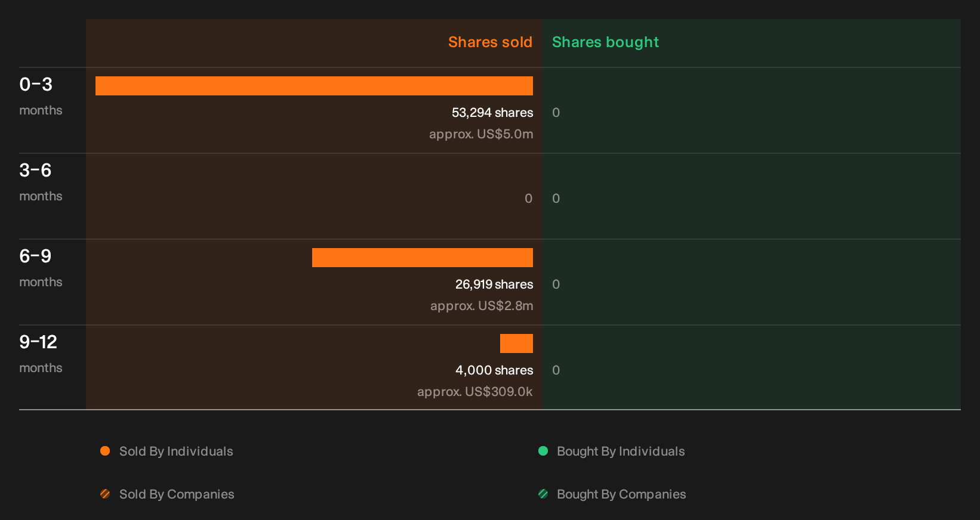The height and width of the screenshot is (520, 980).
Task: Select the 0-3 months orange sold bar
Action: (x=314, y=86)
